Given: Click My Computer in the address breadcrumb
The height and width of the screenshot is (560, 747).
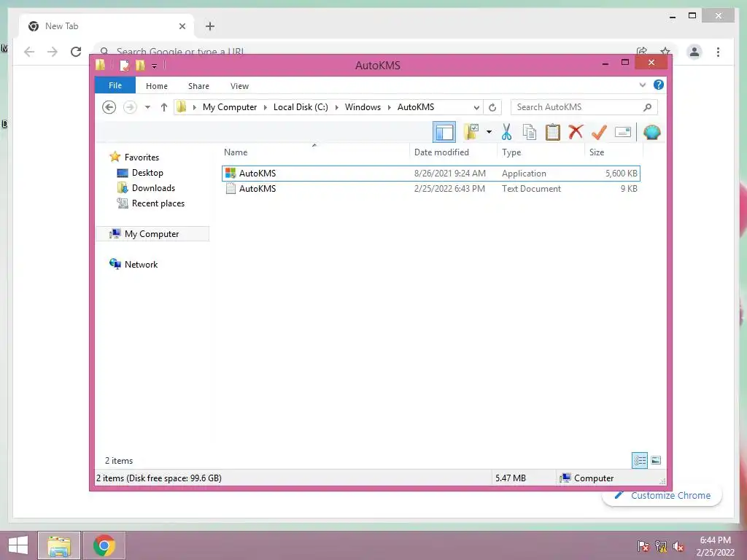Looking at the screenshot, I should click(x=230, y=107).
